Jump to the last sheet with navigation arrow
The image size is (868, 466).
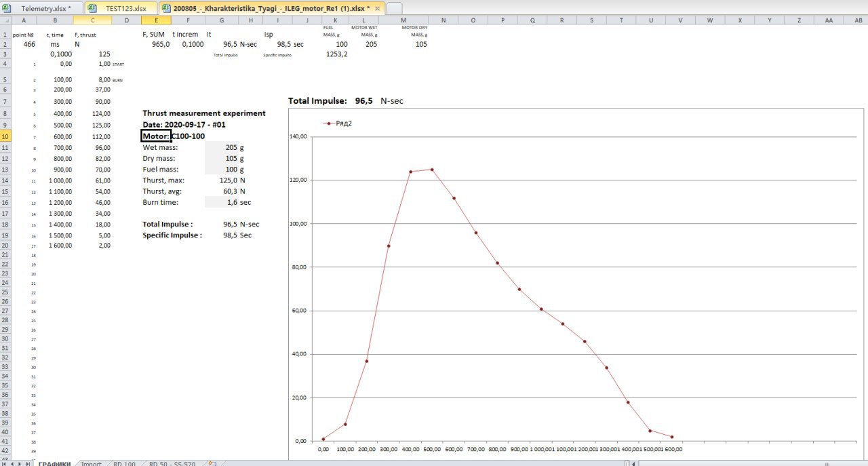pos(27,463)
